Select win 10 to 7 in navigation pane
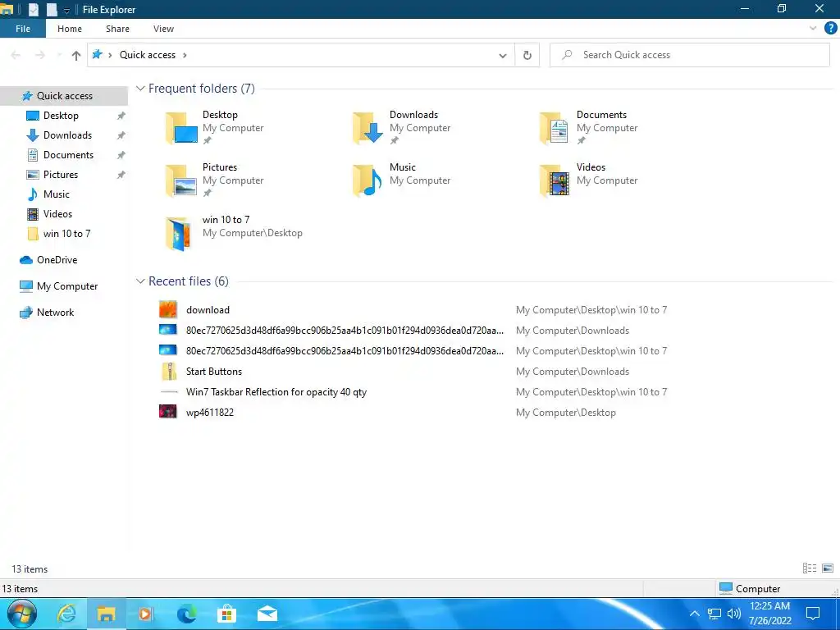 pos(66,234)
